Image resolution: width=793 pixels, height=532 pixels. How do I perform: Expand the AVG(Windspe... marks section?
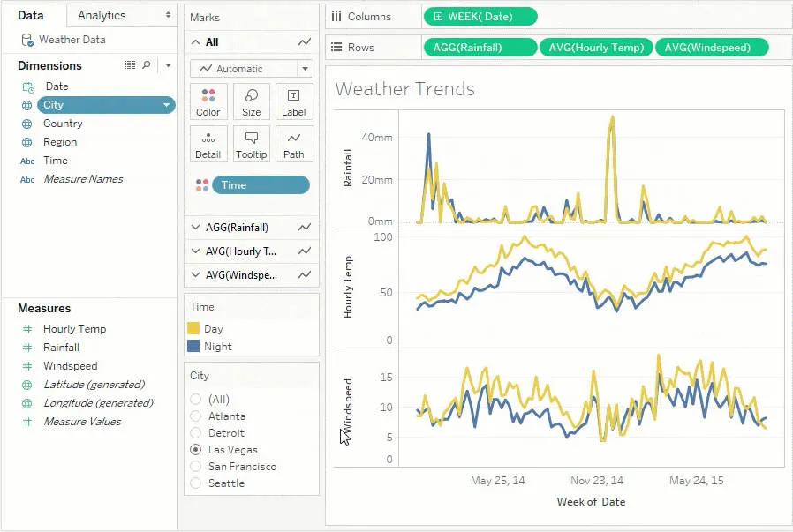pos(196,275)
